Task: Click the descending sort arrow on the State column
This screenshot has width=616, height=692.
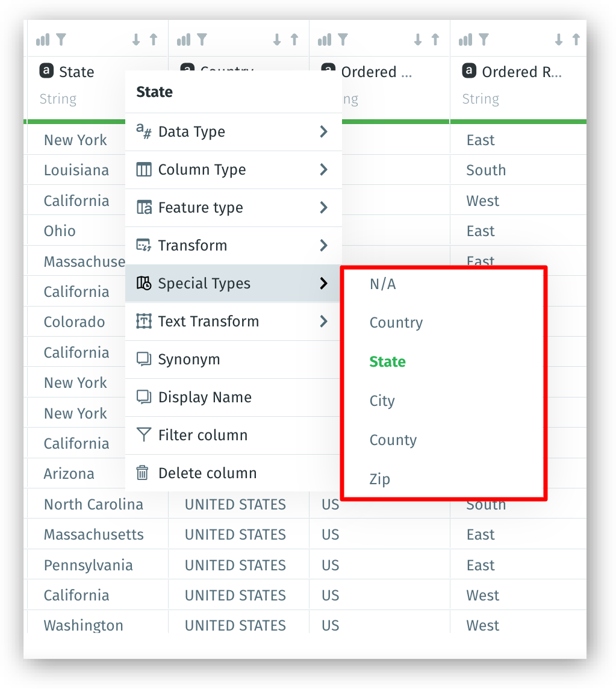Action: point(137,39)
